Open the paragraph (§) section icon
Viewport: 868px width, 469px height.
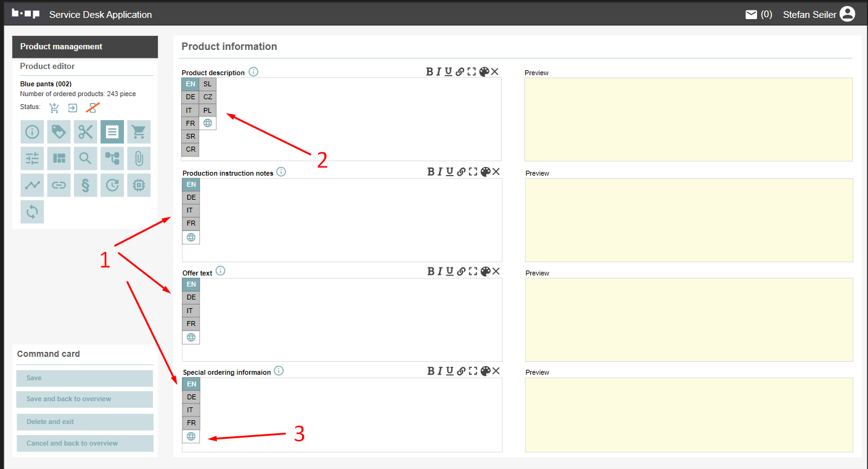[x=85, y=185]
